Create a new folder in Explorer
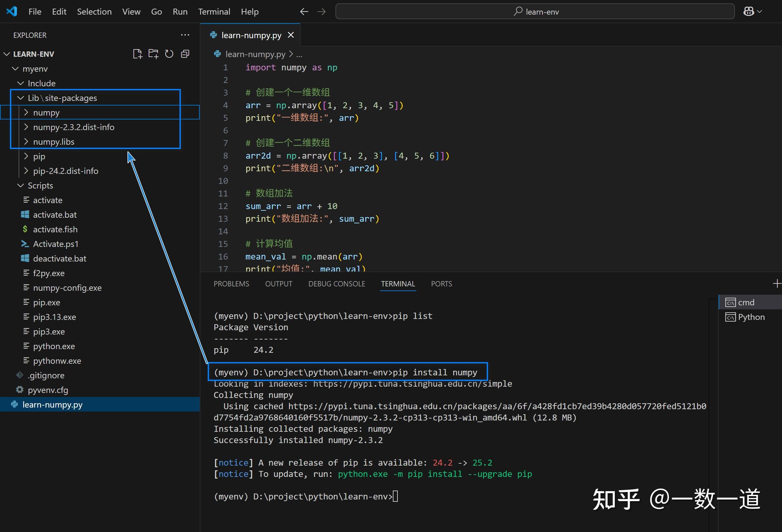782x532 pixels. coord(153,53)
